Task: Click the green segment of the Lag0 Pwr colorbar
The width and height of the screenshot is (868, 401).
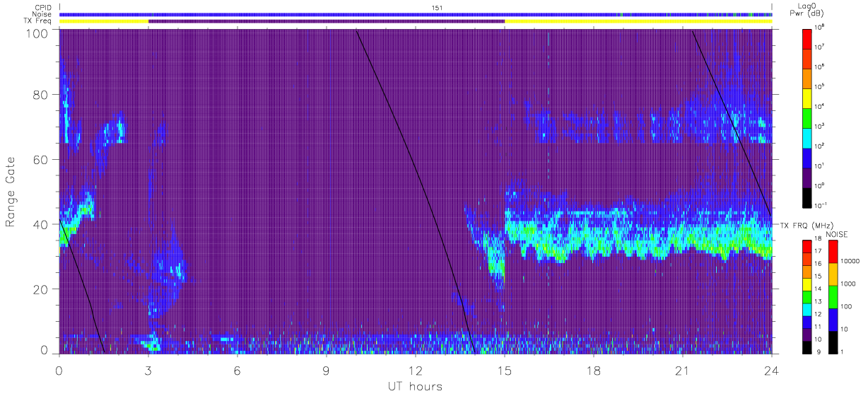Action: [x=807, y=117]
